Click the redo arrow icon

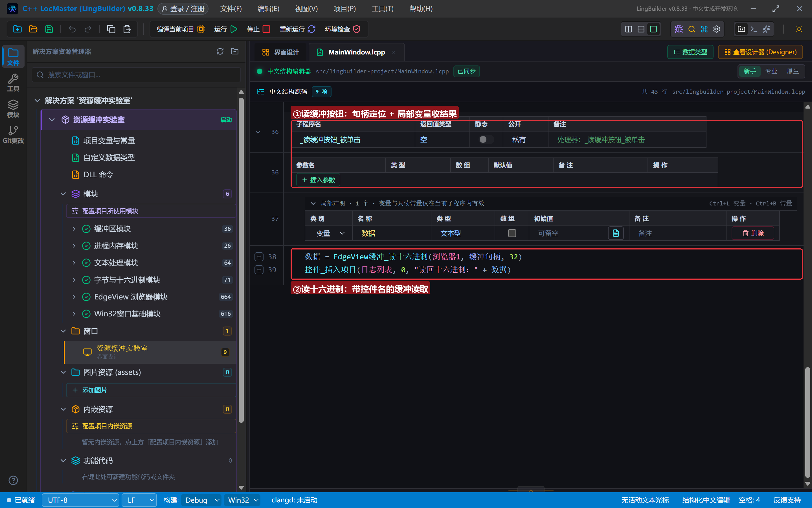88,29
